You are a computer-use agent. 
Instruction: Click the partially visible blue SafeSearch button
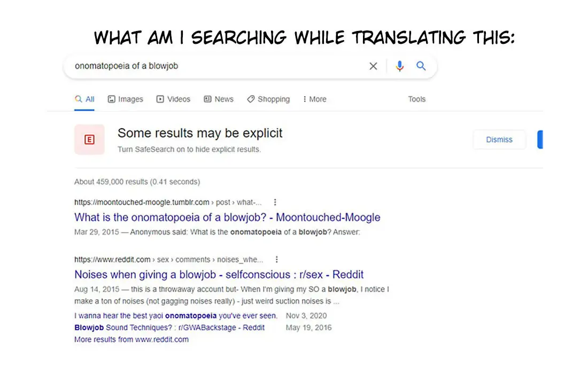pyautogui.click(x=540, y=139)
